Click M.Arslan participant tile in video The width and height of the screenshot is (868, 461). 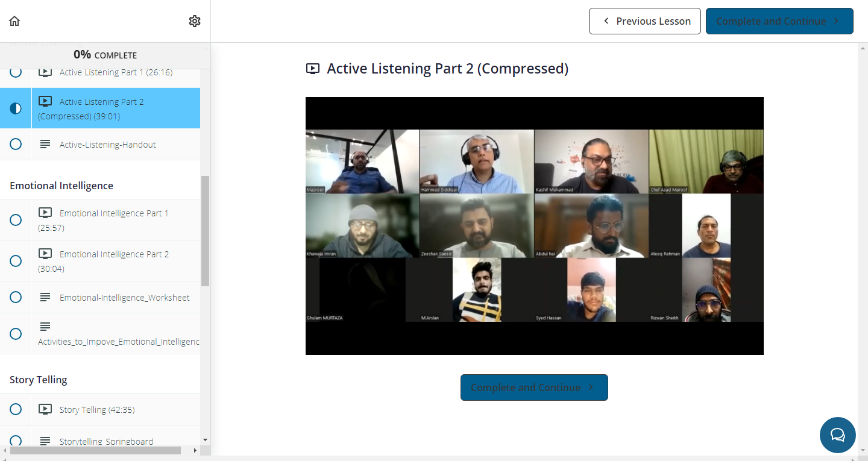tap(477, 290)
